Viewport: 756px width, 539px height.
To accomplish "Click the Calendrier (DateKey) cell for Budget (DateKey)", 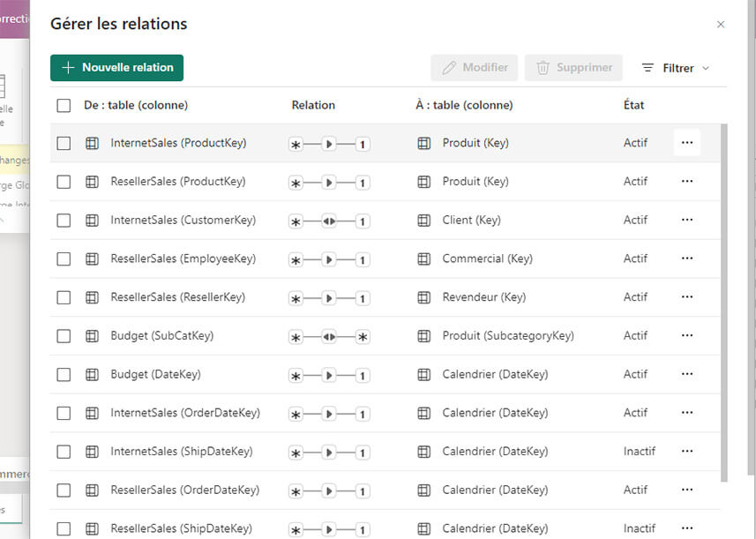I will point(495,374).
